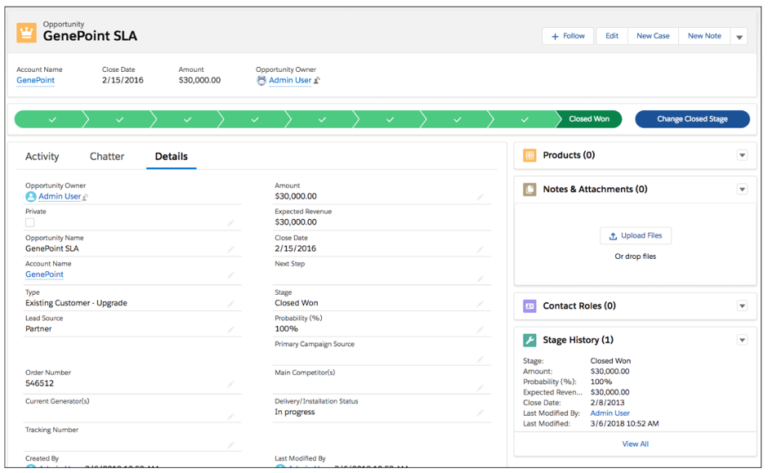Click the Opportunity crown icon in header

pyautogui.click(x=26, y=33)
